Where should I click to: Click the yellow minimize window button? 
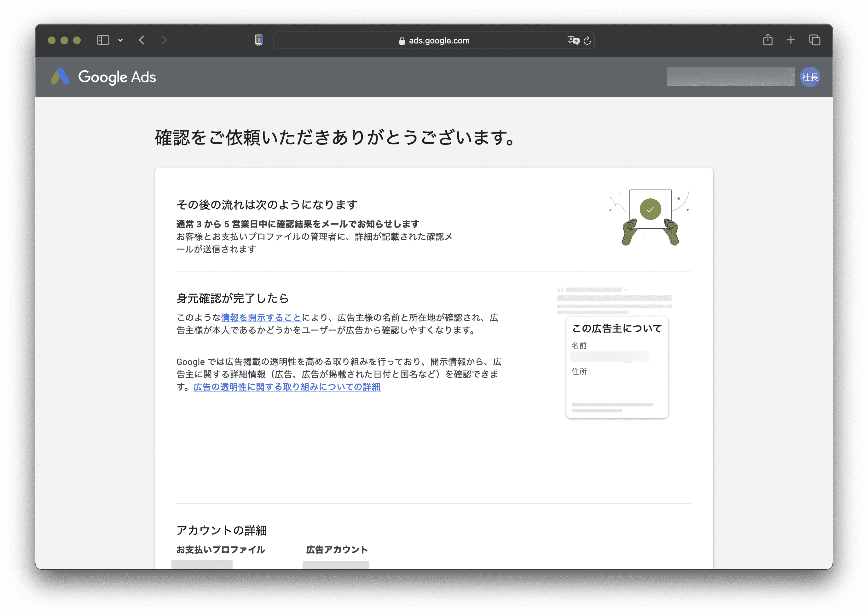[x=64, y=40]
